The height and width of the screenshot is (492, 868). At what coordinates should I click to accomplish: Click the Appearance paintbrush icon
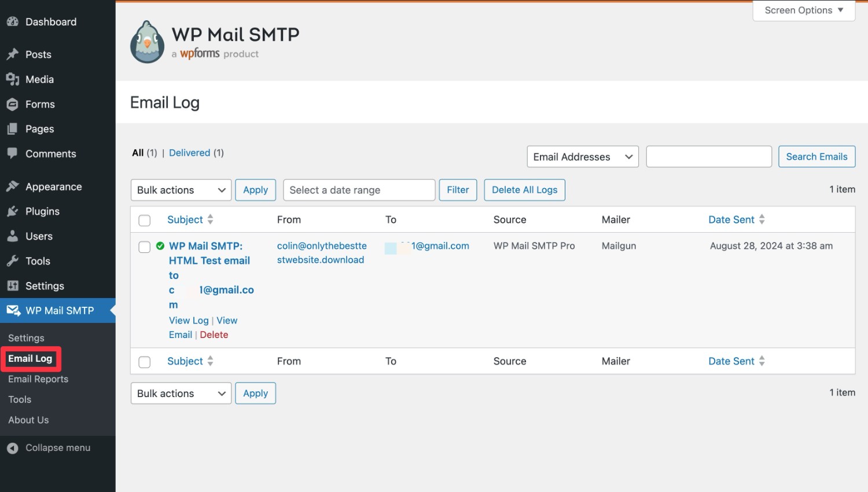tap(13, 186)
